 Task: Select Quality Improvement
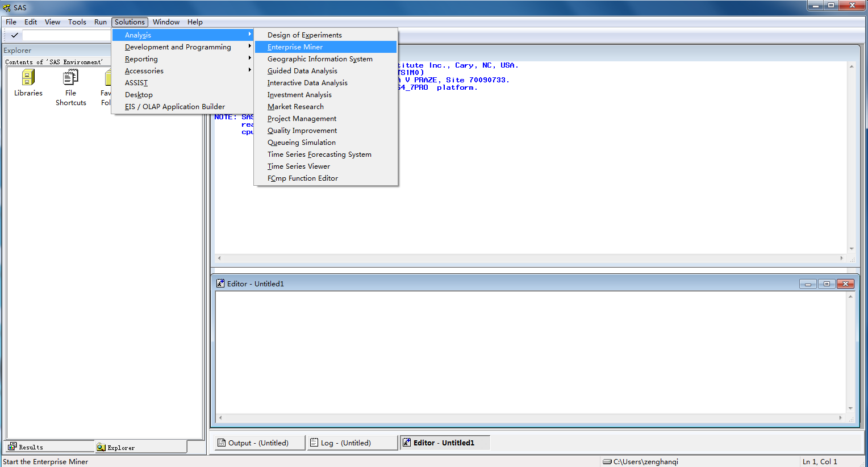326,131
